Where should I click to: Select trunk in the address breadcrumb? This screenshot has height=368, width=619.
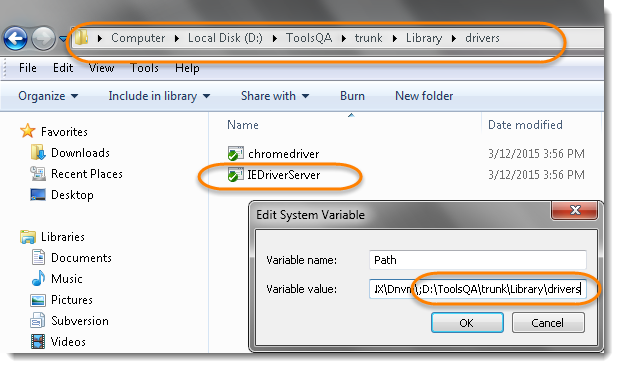tap(368, 38)
